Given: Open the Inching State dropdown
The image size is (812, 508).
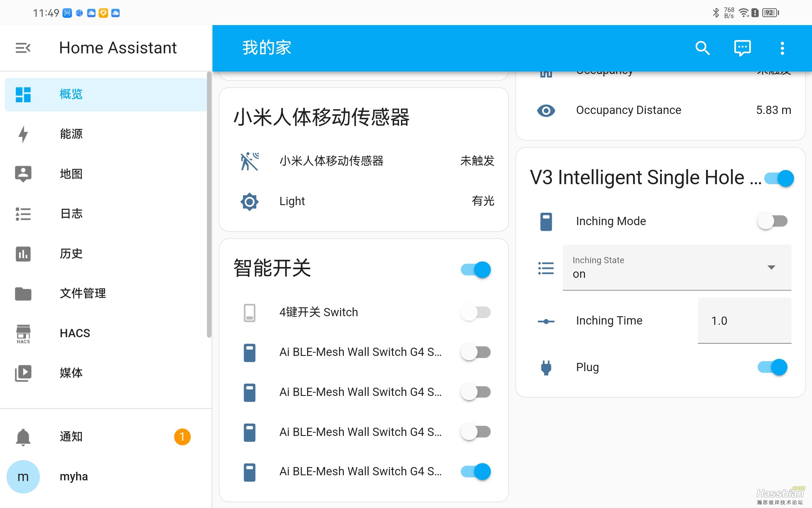Looking at the screenshot, I should (677, 267).
